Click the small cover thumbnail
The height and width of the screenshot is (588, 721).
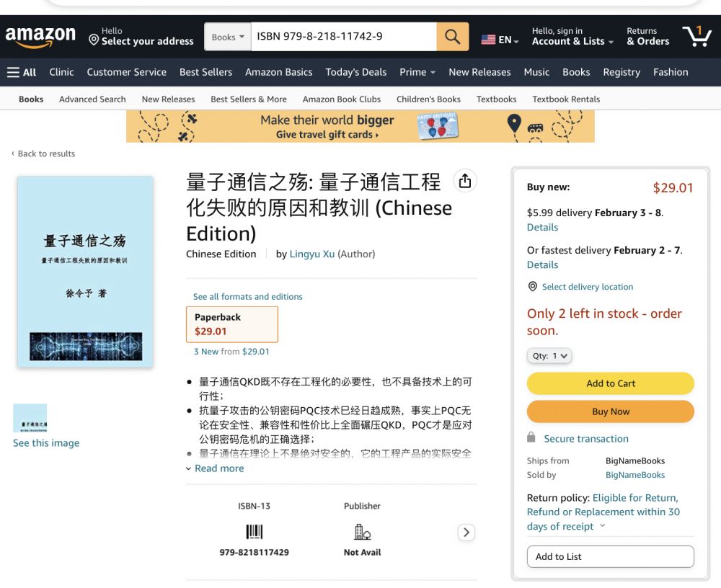tap(30, 418)
